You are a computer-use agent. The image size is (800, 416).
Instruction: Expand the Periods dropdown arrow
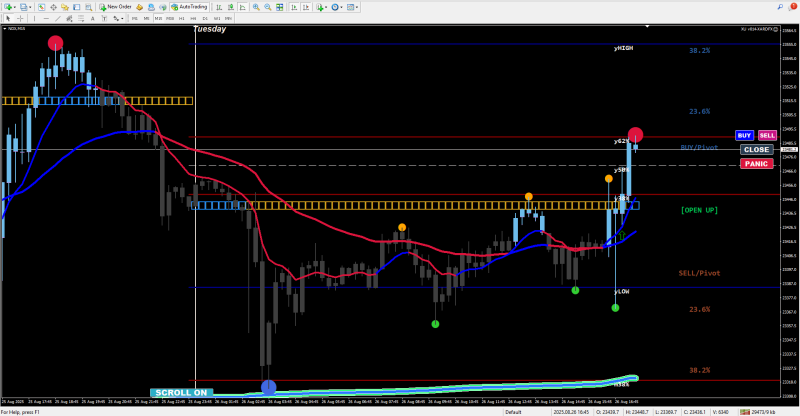tap(341, 8)
